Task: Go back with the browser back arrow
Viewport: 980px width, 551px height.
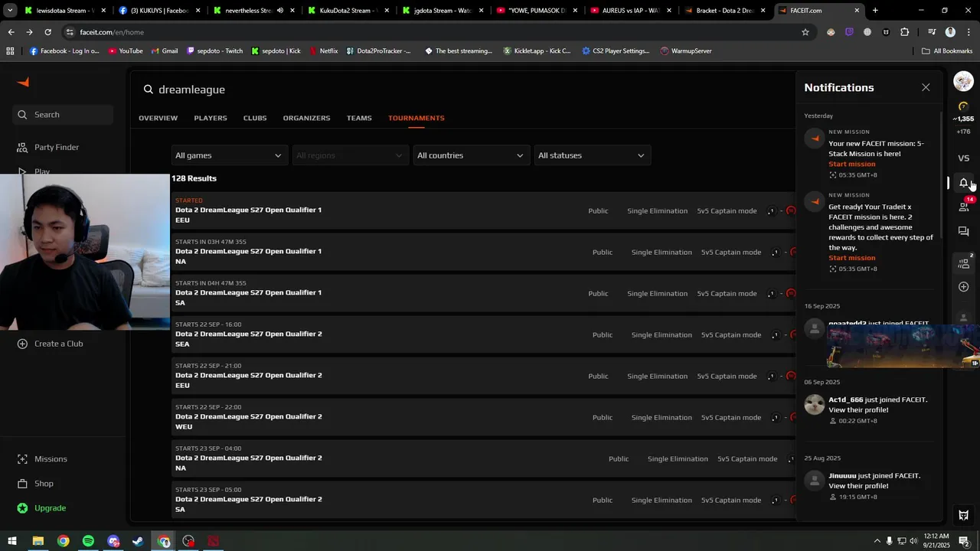Action: pos(11,32)
